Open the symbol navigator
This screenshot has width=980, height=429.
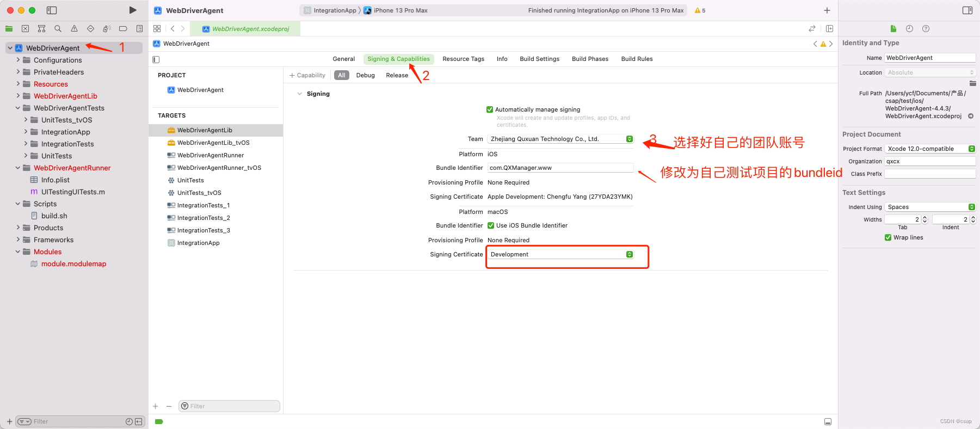click(x=41, y=29)
